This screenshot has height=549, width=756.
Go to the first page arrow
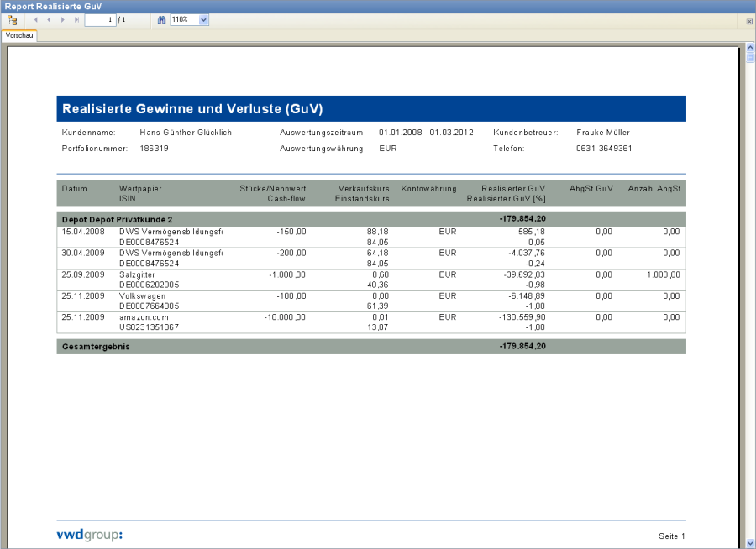(35, 19)
